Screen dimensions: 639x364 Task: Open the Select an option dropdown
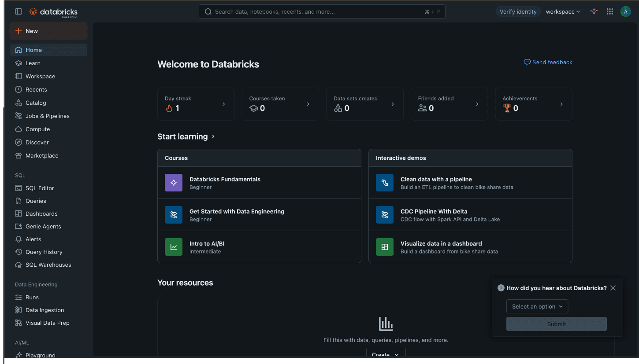click(537, 306)
